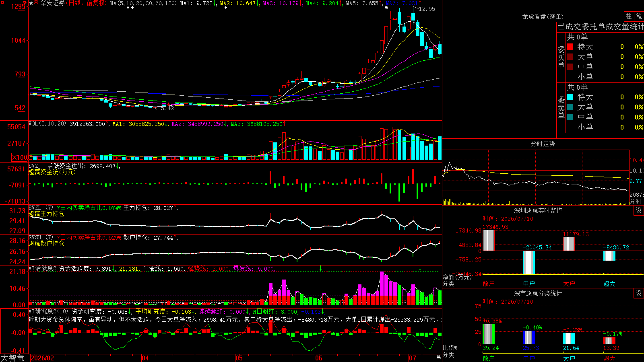Click the 委卖单 section label
The height and width of the screenshot is (362, 644).
561,107
